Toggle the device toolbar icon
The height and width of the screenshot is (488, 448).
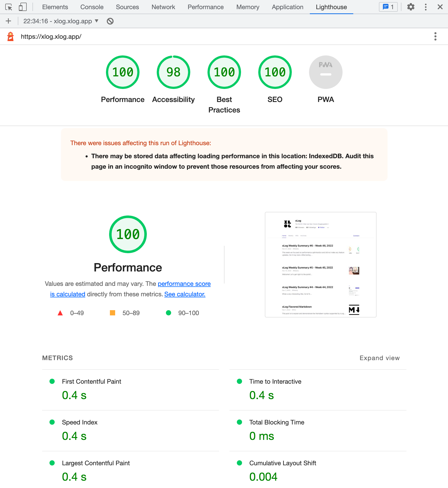pos(23,7)
